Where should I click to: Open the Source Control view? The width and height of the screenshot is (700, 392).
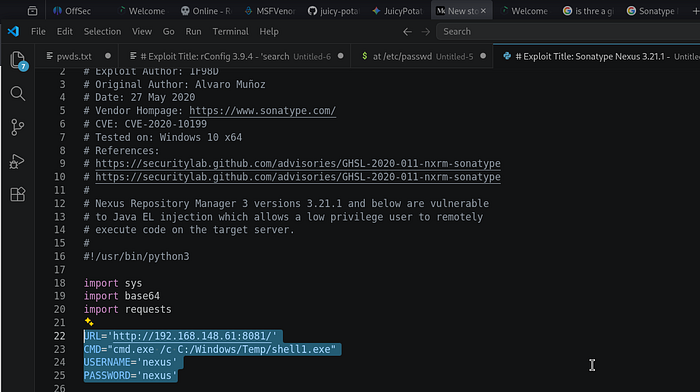point(17,127)
